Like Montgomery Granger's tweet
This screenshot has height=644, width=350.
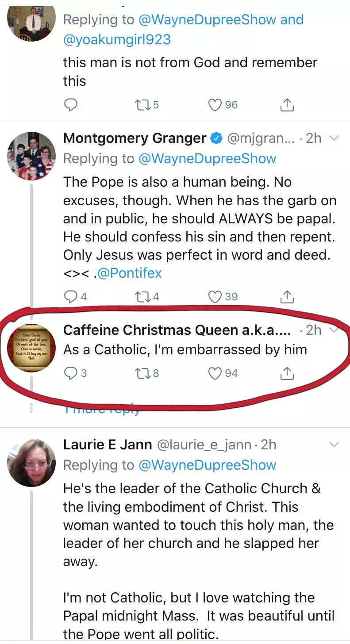pyautogui.click(x=215, y=297)
